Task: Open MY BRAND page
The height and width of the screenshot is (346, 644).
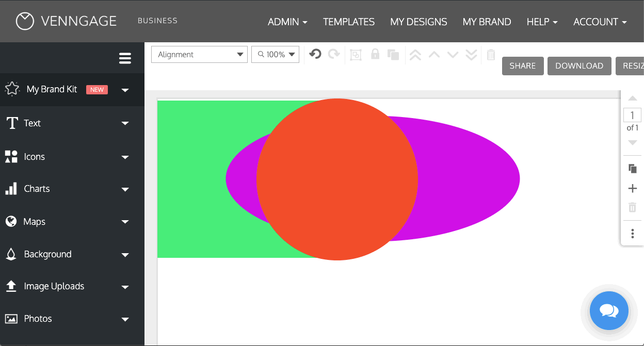Action: tap(487, 22)
